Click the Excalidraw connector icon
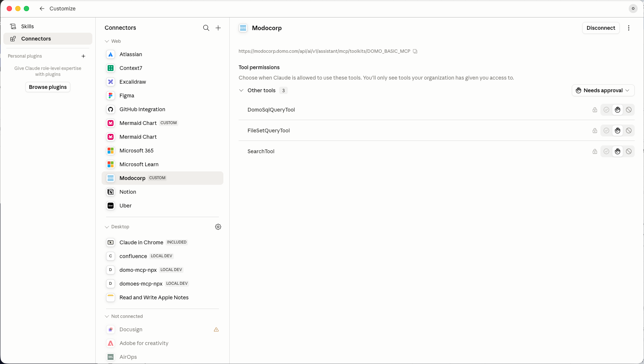 [111, 82]
